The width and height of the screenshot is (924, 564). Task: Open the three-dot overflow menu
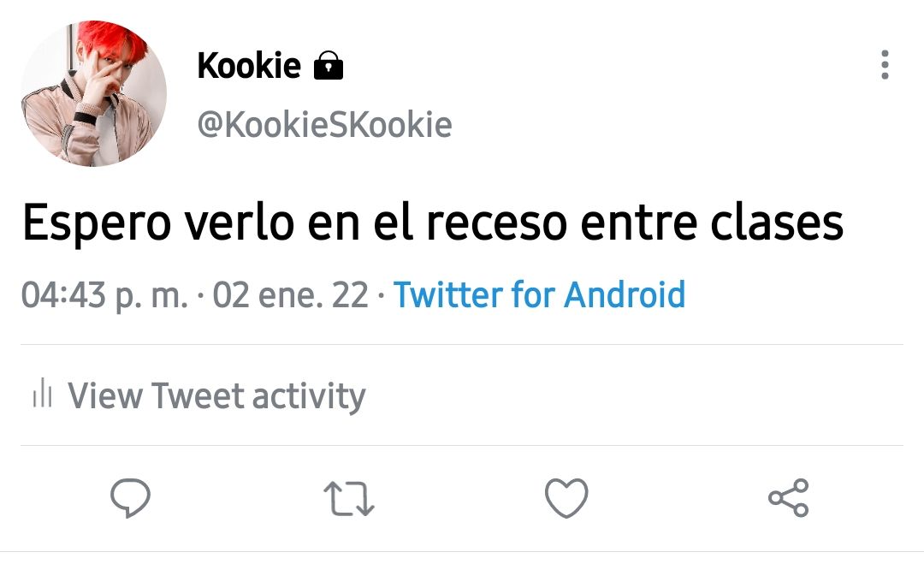885,65
